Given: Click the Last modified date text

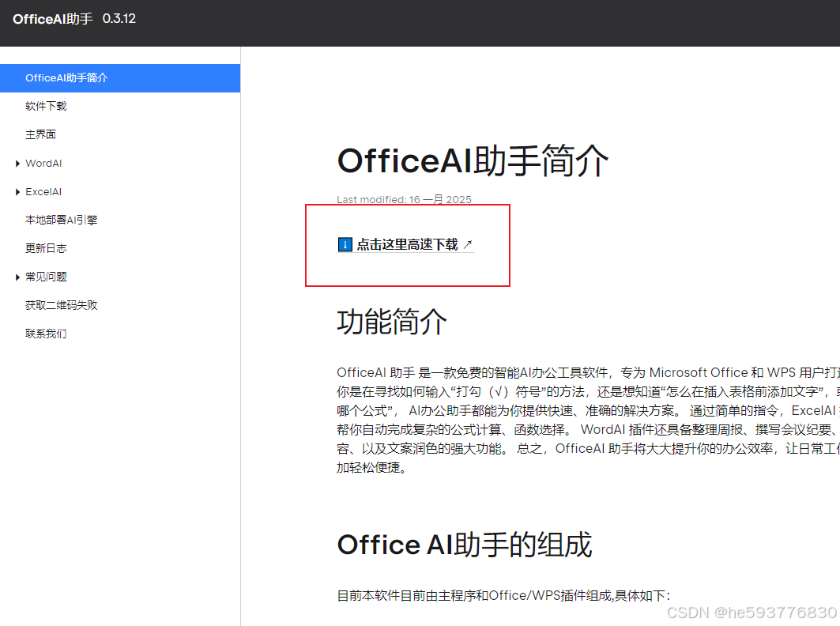Looking at the screenshot, I should tap(404, 199).
